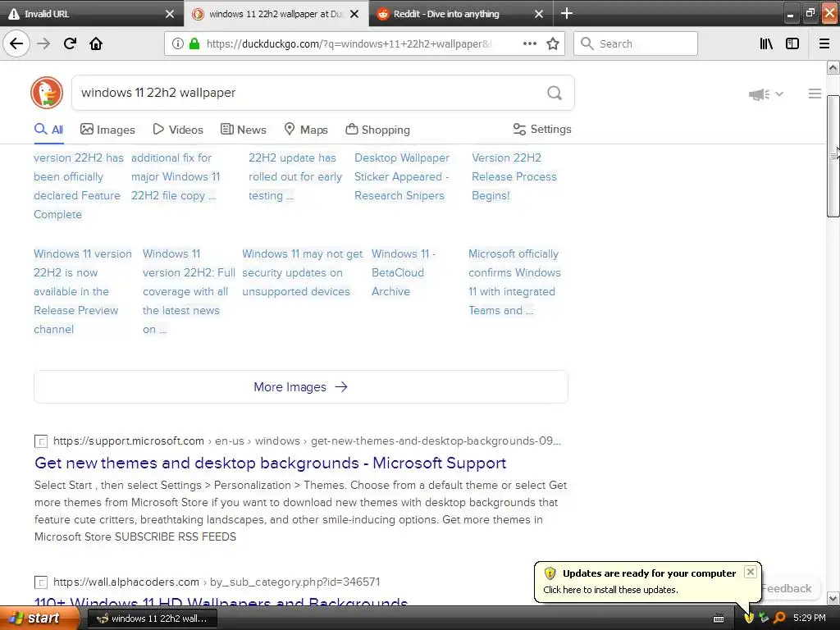
Task: Close the Invalid URL tab
Action: coord(170,14)
